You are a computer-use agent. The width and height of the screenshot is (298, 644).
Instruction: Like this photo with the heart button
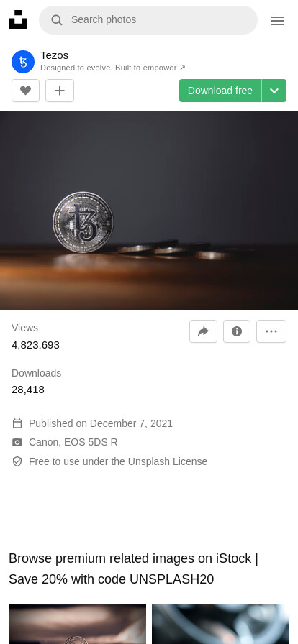[25, 91]
